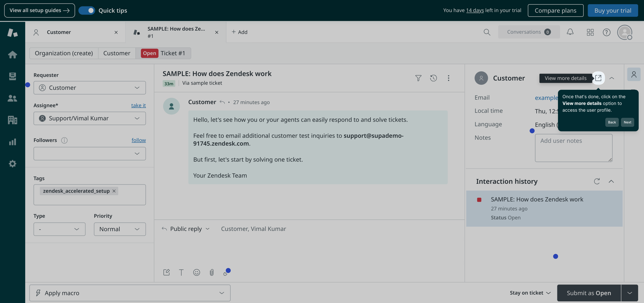
Task: Remove the zendesk_accelerated_setup tag
Action: [114, 191]
